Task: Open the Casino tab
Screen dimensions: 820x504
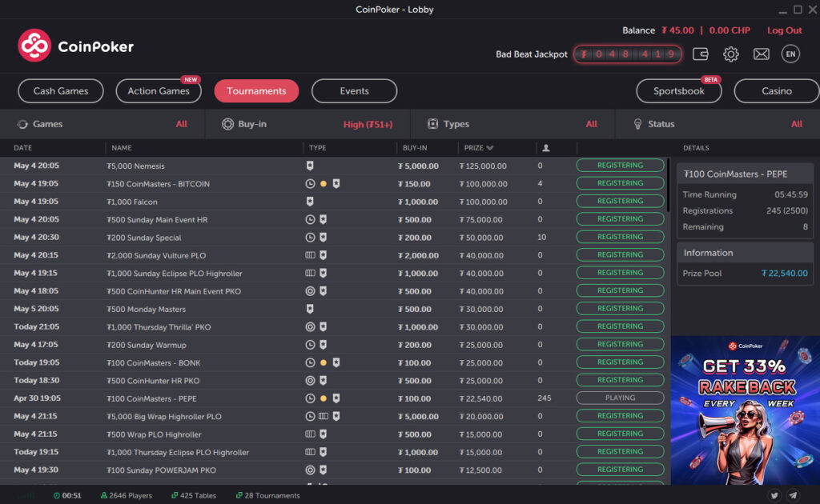Action: pos(777,91)
